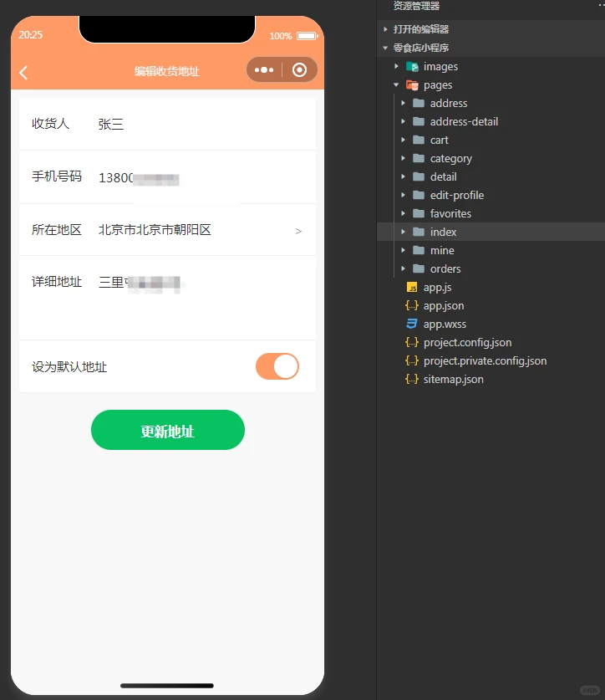Click the mine folder icon
Viewport: 605px width, 700px height.
[x=419, y=250]
